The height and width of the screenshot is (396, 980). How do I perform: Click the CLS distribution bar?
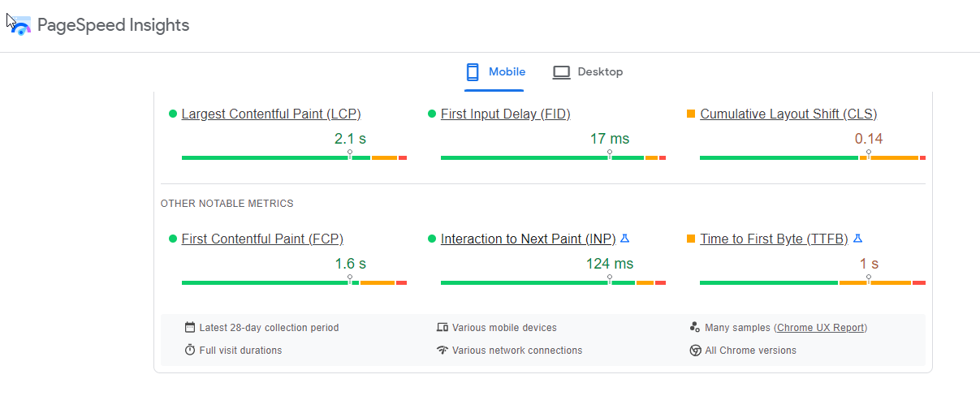812,157
